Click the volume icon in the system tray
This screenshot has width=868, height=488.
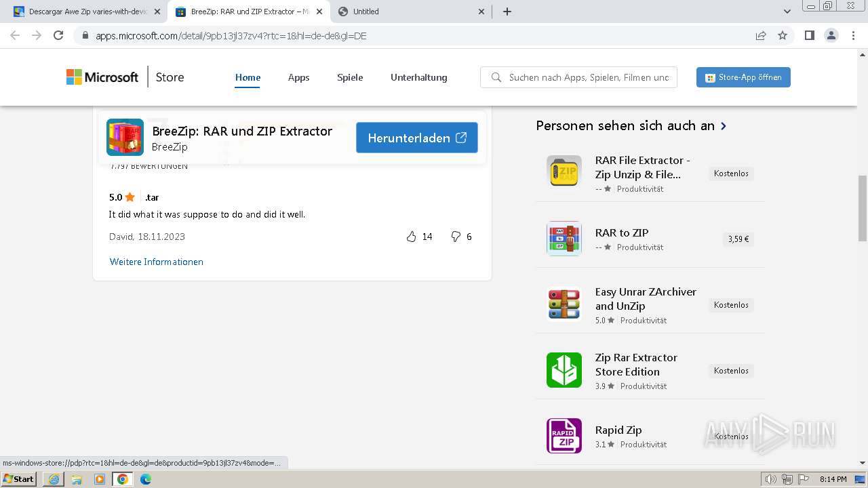point(771,479)
